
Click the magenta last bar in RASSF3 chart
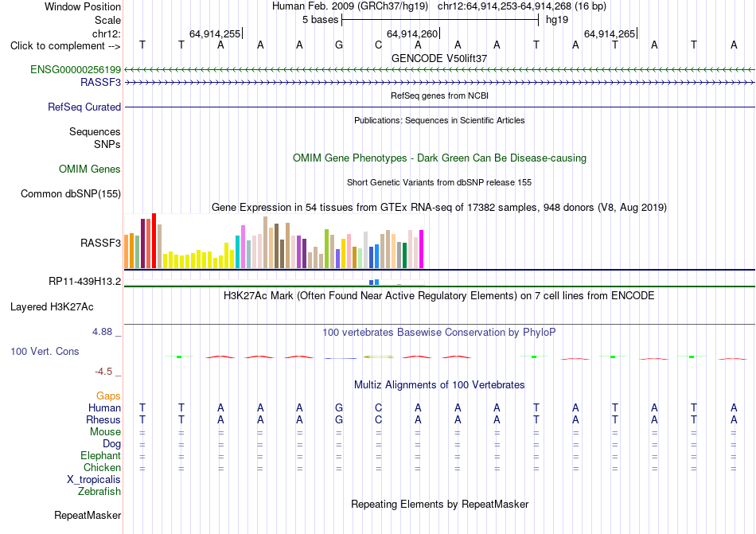tap(422, 249)
